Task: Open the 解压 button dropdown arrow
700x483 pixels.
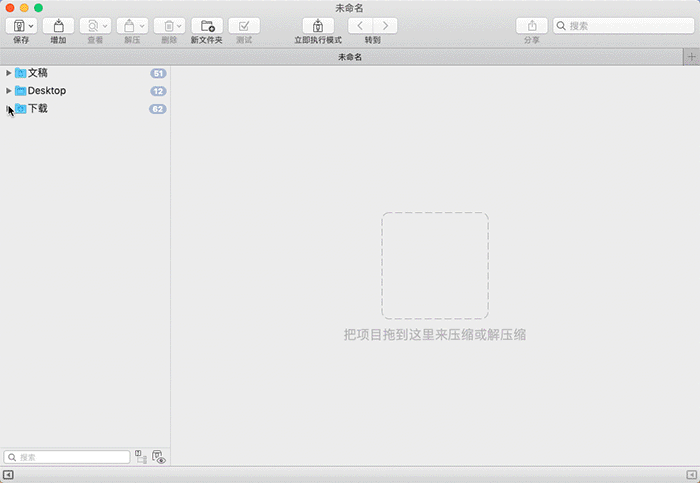Action: tap(142, 26)
